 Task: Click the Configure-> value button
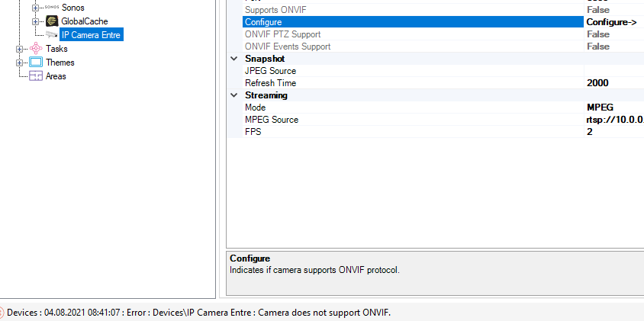tap(613, 22)
